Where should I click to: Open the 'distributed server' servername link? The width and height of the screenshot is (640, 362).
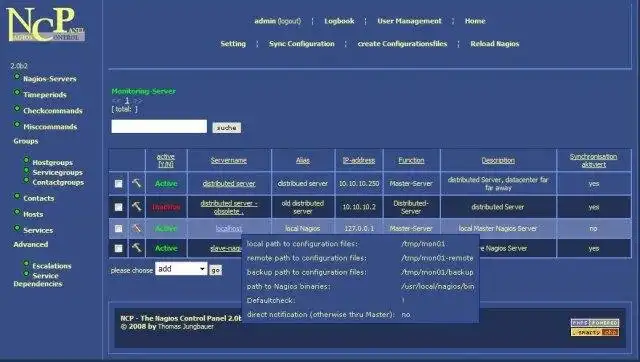(229, 184)
